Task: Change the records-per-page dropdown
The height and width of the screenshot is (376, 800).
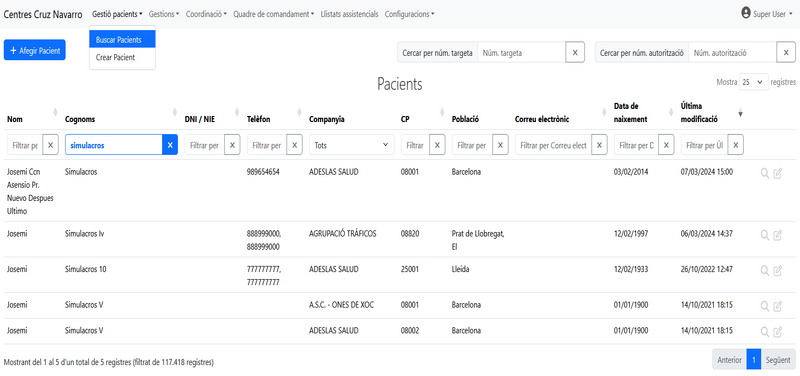Action: point(754,82)
